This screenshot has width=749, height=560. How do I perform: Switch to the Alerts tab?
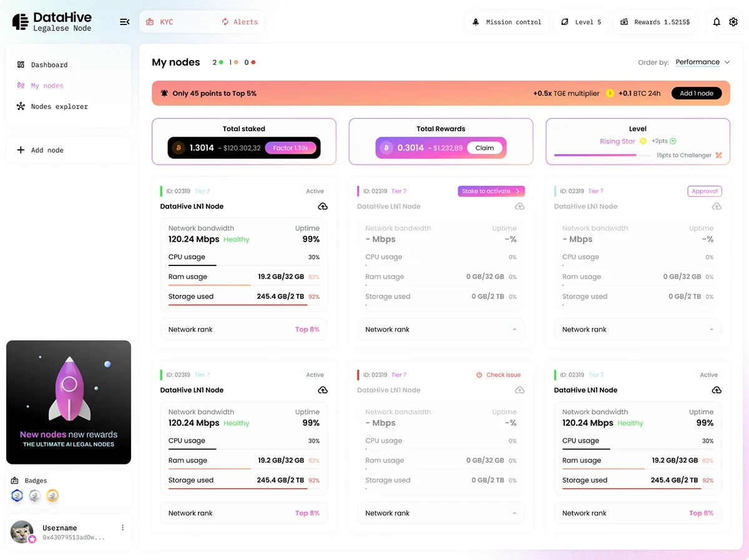coord(240,22)
